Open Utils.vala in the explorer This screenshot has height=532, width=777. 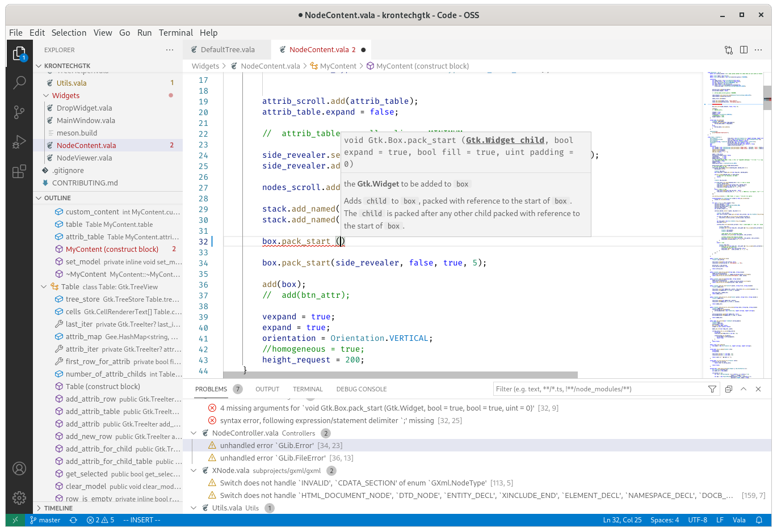(x=108, y=83)
